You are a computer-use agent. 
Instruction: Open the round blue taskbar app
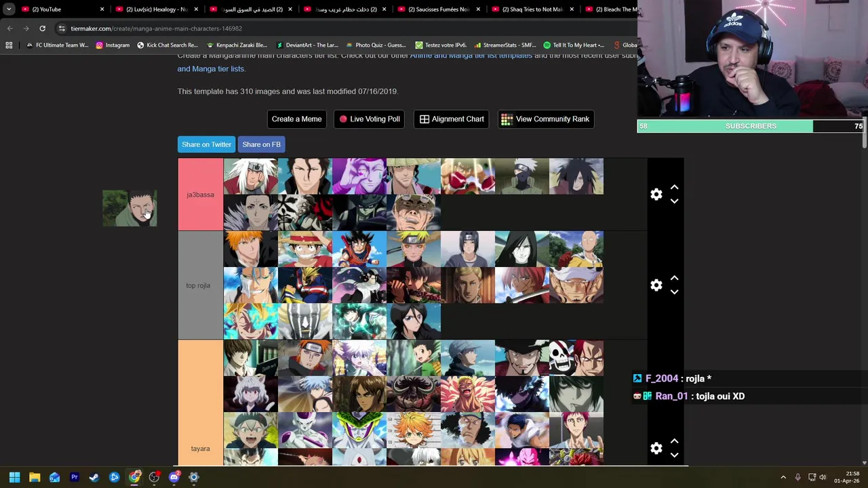pyautogui.click(x=114, y=477)
